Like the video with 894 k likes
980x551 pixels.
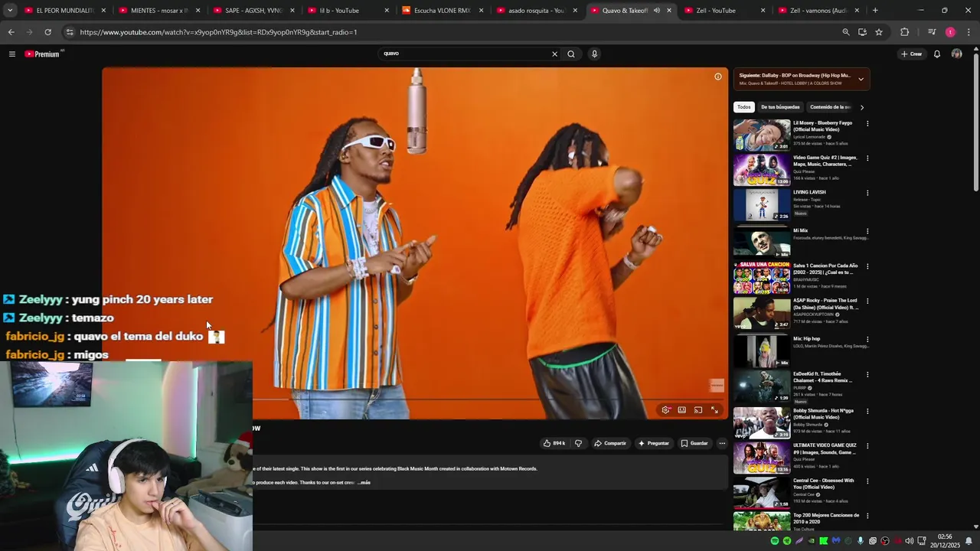[x=554, y=443]
